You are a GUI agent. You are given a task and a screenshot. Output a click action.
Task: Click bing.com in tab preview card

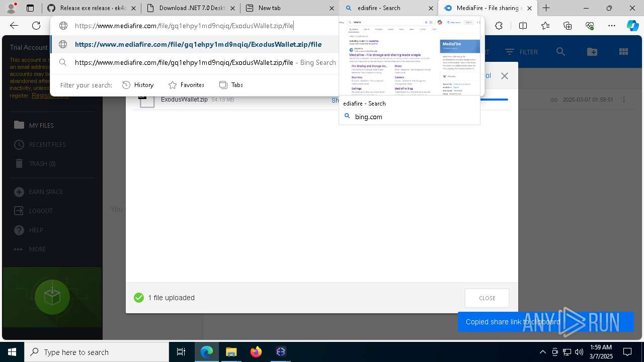tap(368, 117)
